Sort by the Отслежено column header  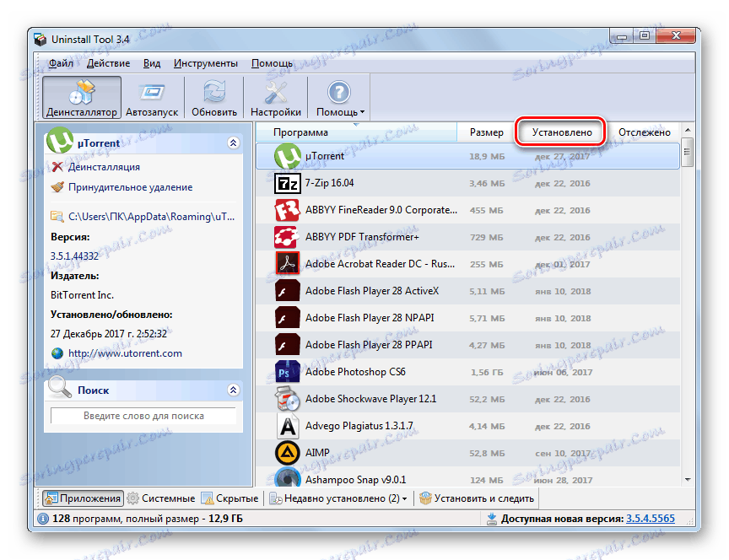tap(645, 132)
